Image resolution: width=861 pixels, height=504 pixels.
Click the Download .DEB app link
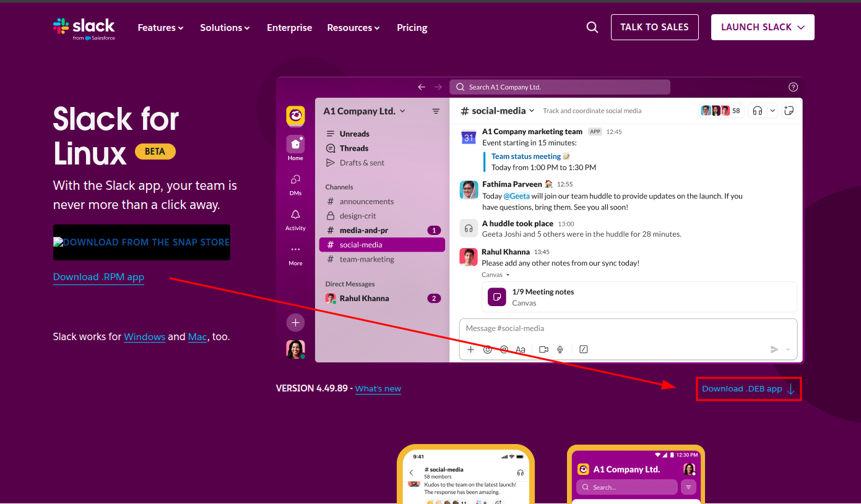(749, 389)
